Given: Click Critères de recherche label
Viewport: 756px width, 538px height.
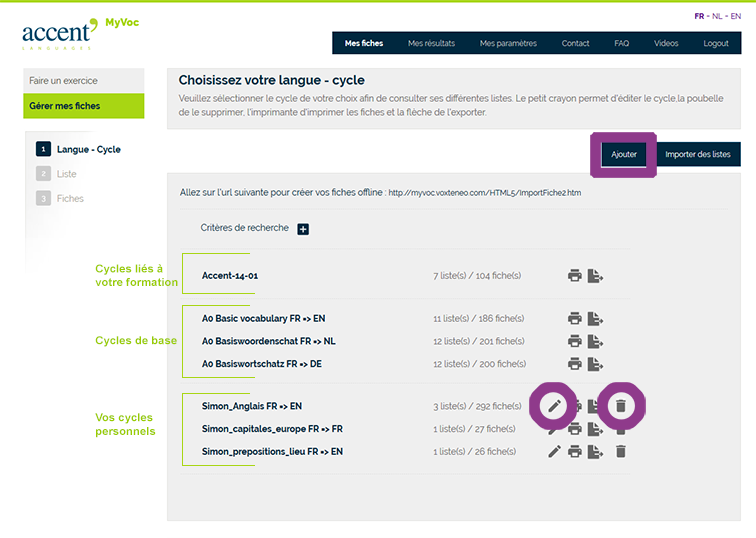Looking at the screenshot, I should pyautogui.click(x=244, y=228).
